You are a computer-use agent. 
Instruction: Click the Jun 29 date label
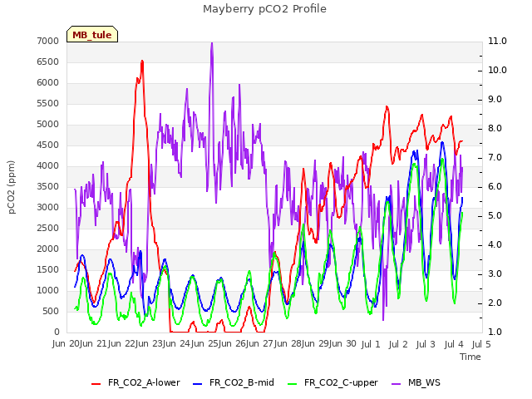coord(315,344)
